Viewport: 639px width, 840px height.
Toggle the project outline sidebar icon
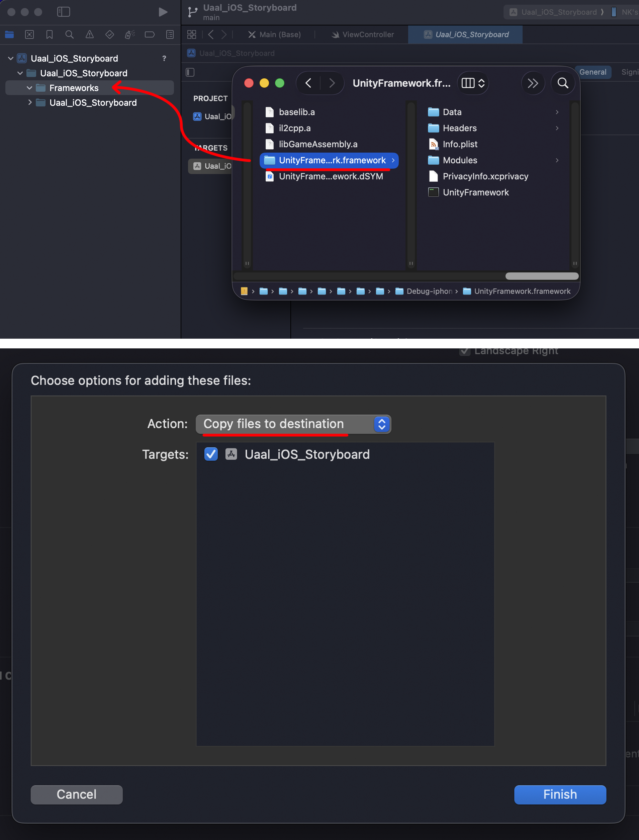pyautogui.click(x=190, y=72)
